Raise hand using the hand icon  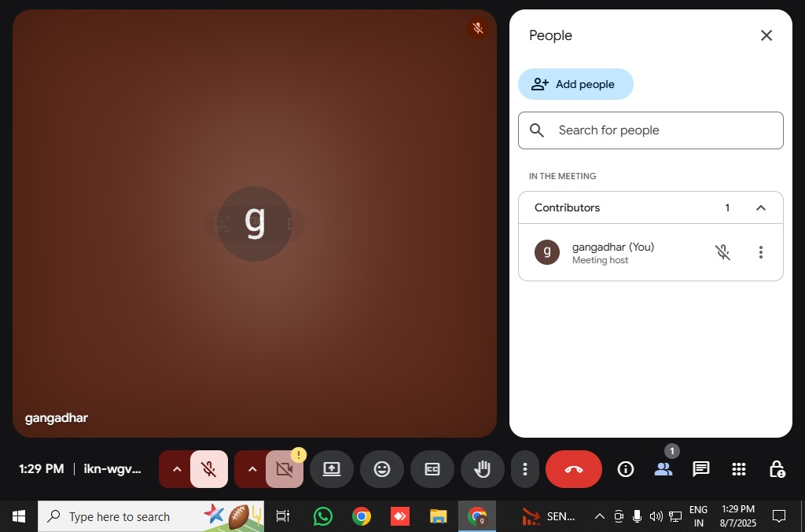coord(483,469)
